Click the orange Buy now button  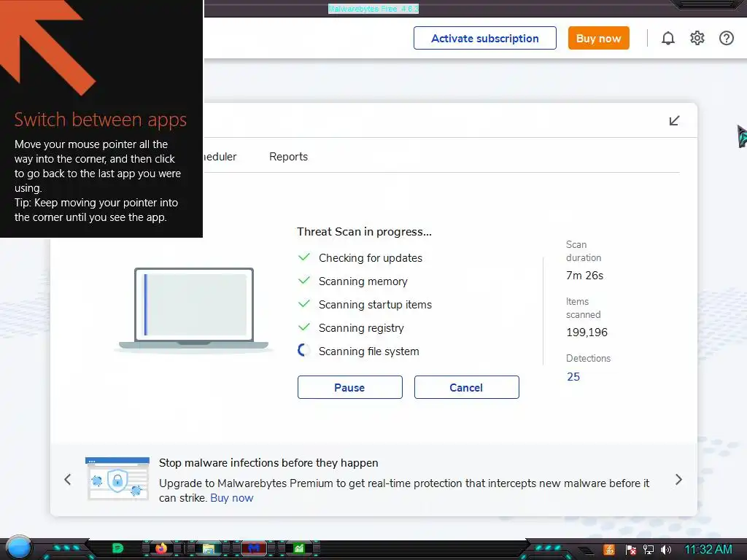click(598, 38)
